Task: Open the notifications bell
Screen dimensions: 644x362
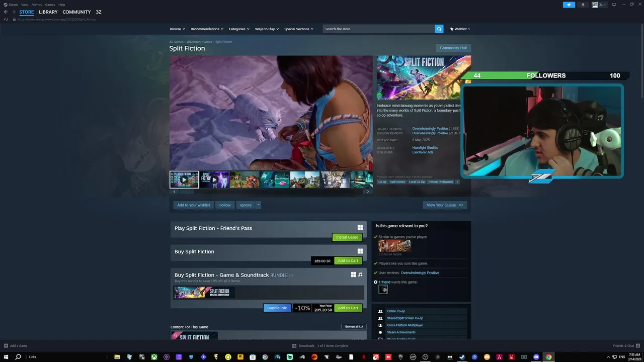Action: (x=583, y=5)
